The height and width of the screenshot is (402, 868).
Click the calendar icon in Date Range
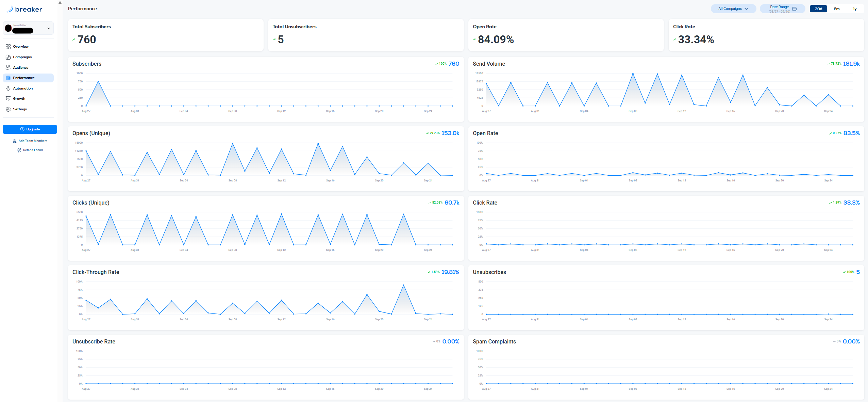pos(794,9)
